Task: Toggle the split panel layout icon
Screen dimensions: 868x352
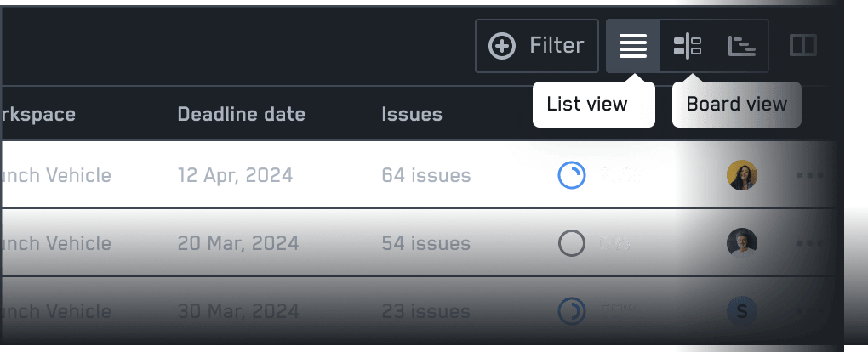Action: [x=802, y=46]
